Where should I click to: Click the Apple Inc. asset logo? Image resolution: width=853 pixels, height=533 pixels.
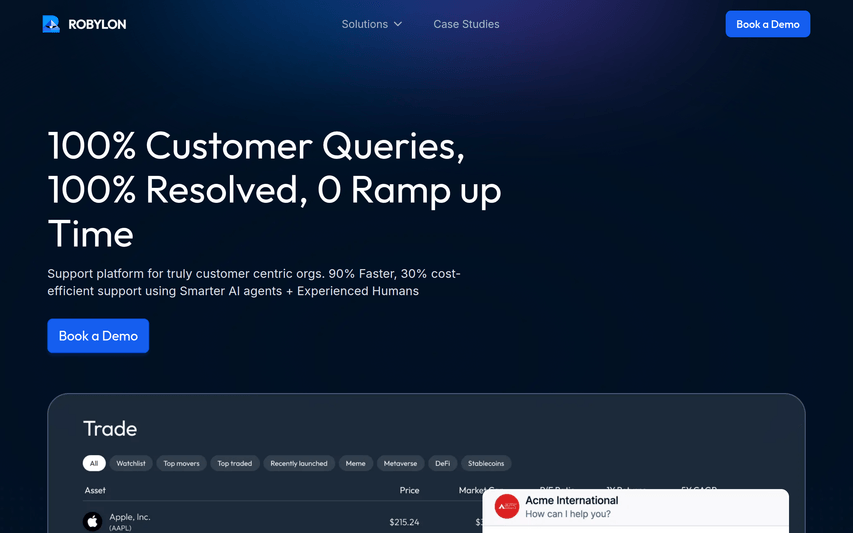coord(92,521)
